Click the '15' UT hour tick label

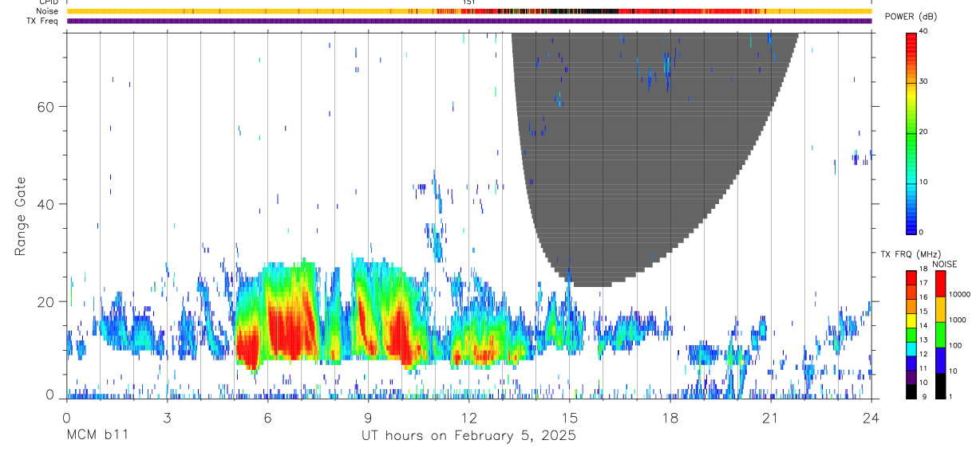click(570, 418)
